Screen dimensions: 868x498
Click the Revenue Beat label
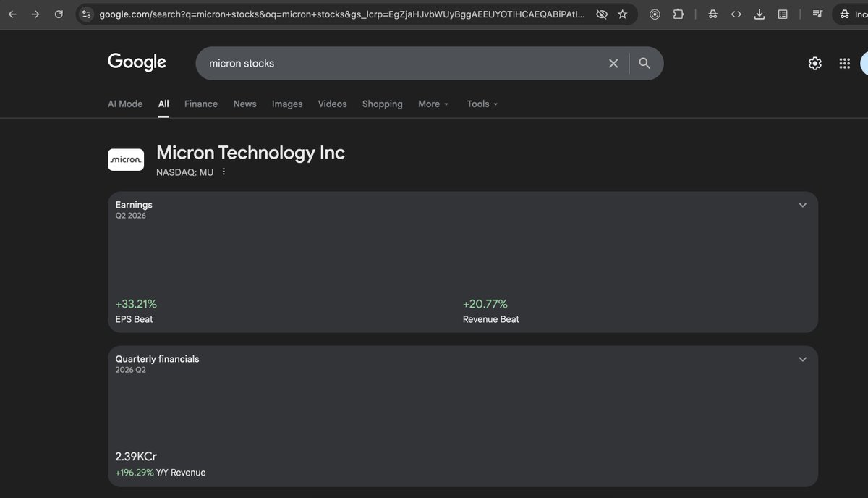click(x=491, y=319)
